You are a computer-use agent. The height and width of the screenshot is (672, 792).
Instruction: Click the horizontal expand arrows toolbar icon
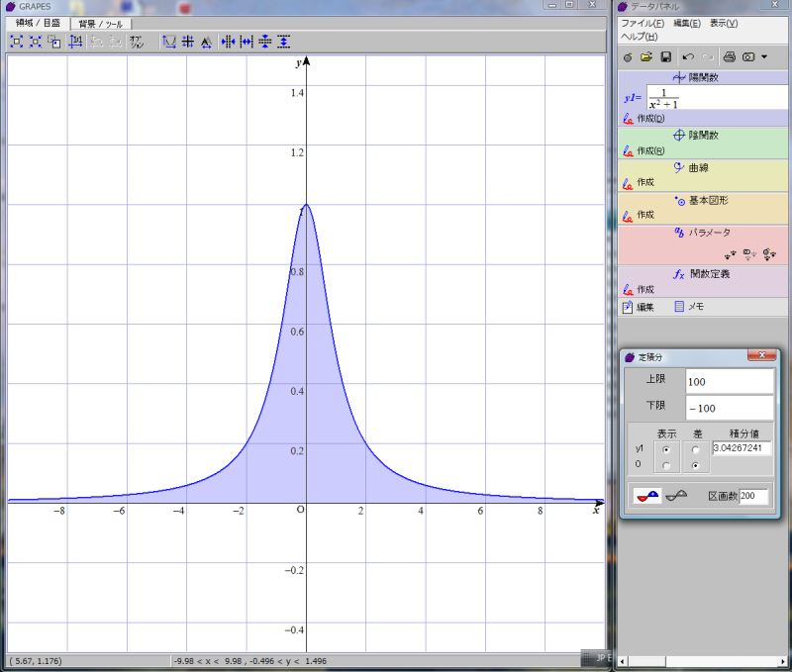point(246,42)
